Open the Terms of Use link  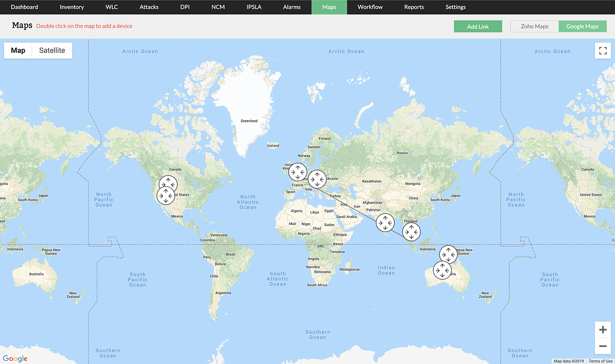(601, 361)
